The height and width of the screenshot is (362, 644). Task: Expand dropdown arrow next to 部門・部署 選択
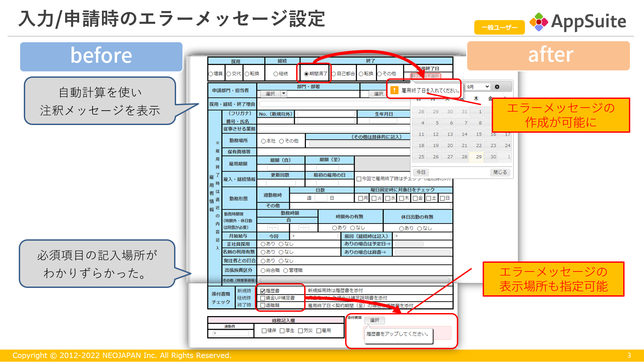click(x=284, y=94)
